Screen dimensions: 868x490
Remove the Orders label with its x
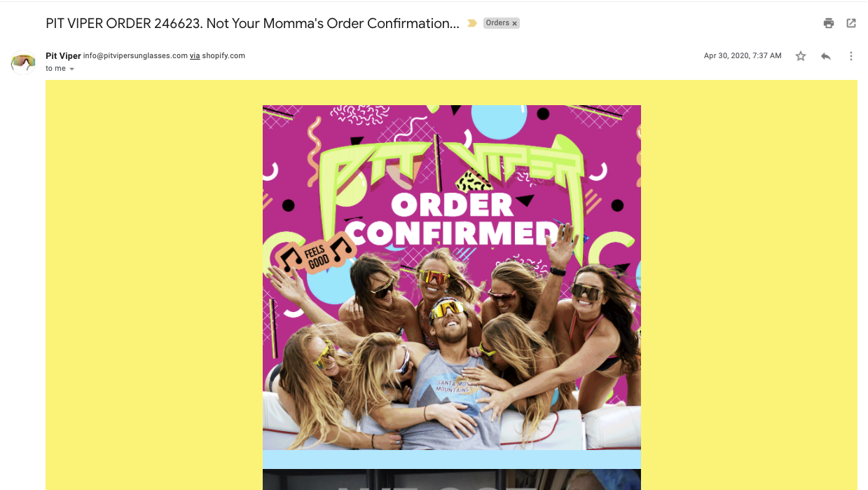tap(514, 22)
